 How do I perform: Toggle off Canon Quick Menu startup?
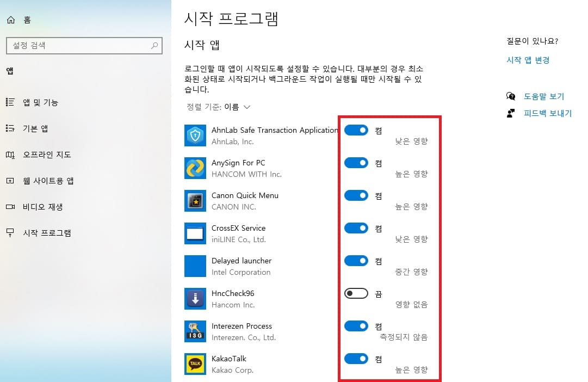coord(356,195)
